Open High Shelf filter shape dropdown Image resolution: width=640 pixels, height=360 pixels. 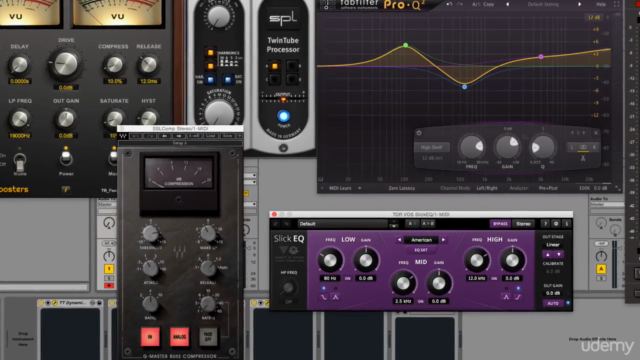pos(432,147)
